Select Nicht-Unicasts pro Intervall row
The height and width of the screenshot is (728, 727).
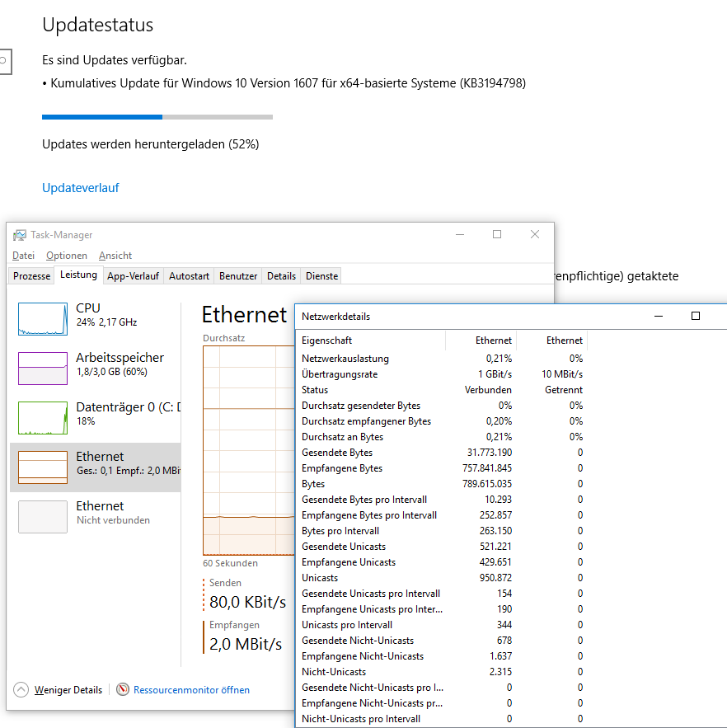click(x=442, y=719)
